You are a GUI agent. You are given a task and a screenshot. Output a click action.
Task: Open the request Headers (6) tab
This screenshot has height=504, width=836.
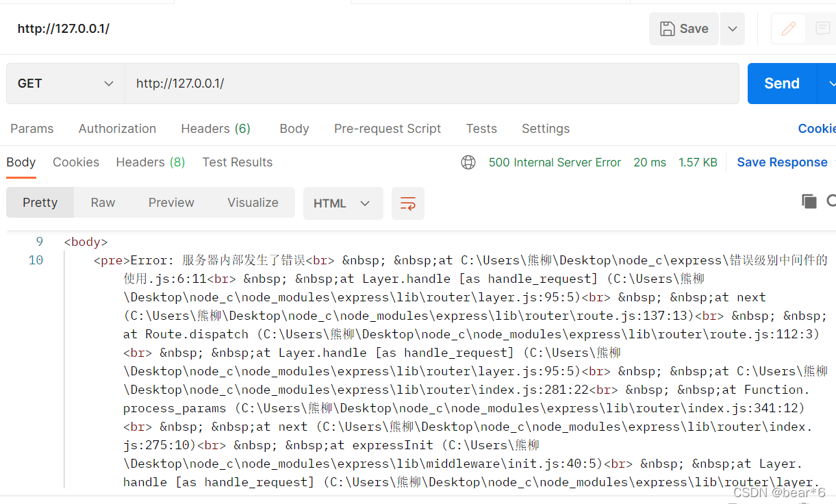(216, 129)
